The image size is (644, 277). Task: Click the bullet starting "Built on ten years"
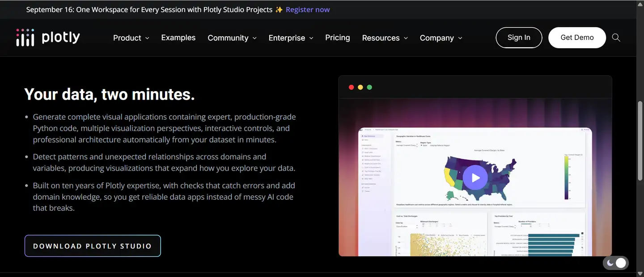point(164,197)
